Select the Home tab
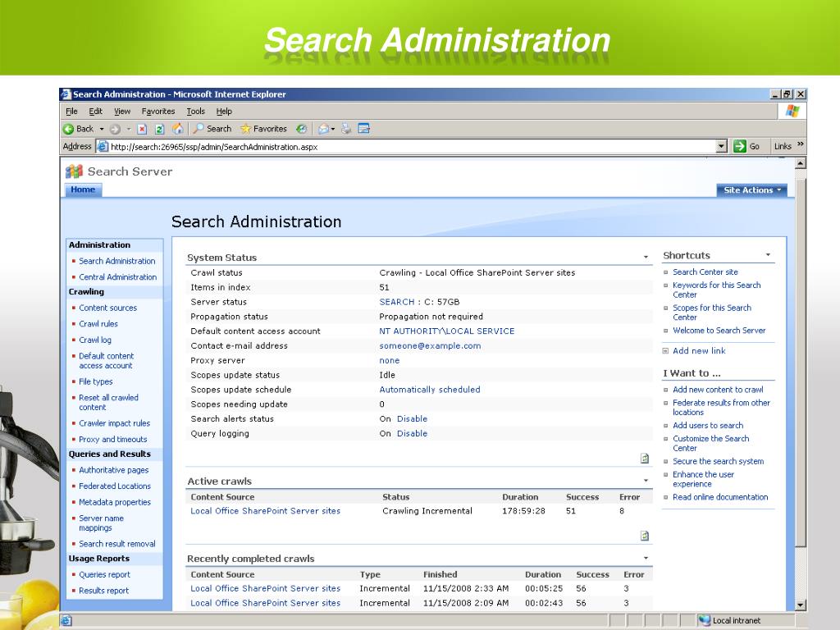This screenshot has height=630, width=840. 83,189
